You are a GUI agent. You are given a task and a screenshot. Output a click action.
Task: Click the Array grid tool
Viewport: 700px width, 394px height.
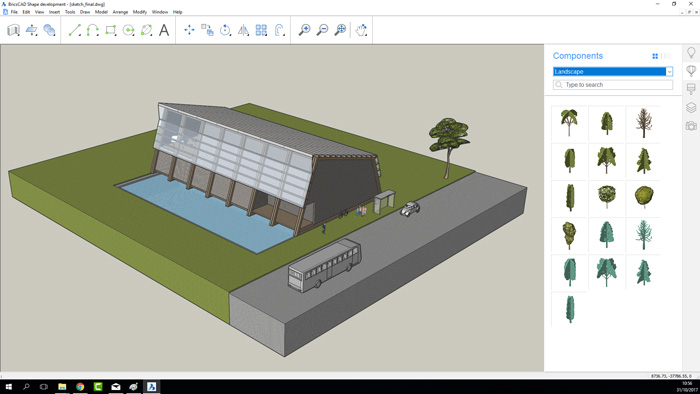coord(261,30)
